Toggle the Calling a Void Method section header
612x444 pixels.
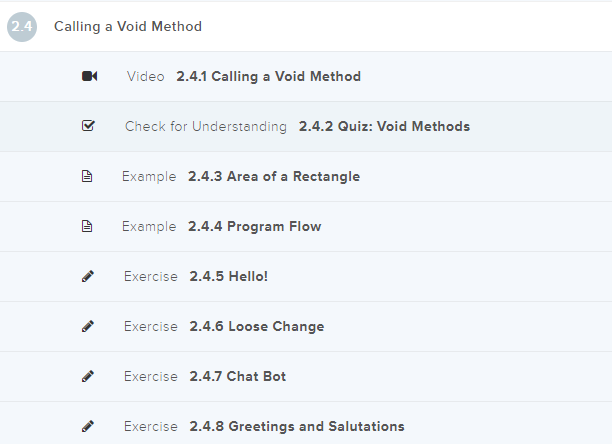tap(128, 27)
